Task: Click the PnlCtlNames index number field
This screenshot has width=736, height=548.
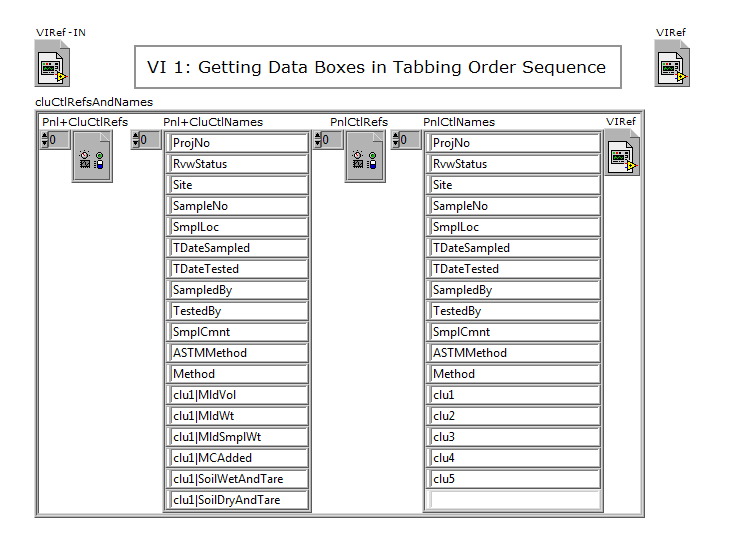Action: (x=410, y=140)
